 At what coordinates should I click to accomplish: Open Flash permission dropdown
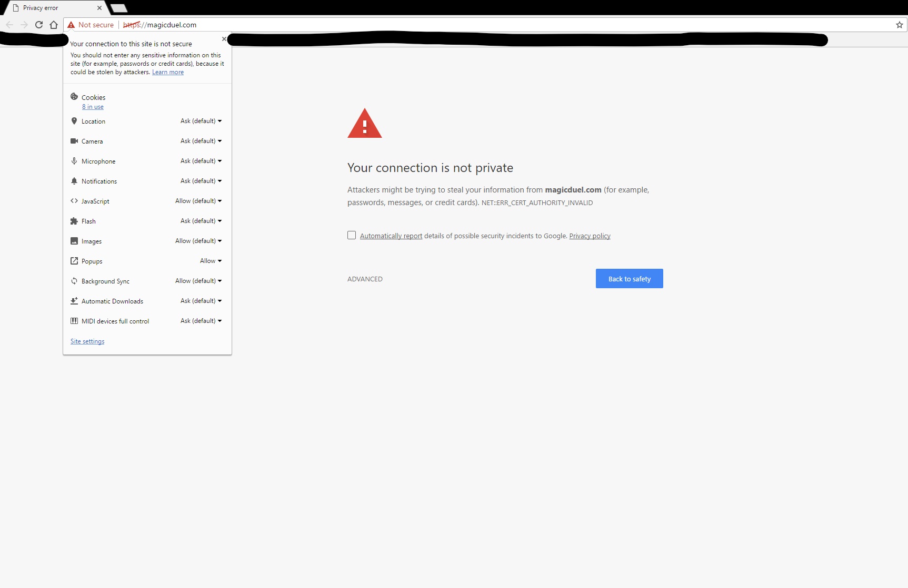pos(201,221)
